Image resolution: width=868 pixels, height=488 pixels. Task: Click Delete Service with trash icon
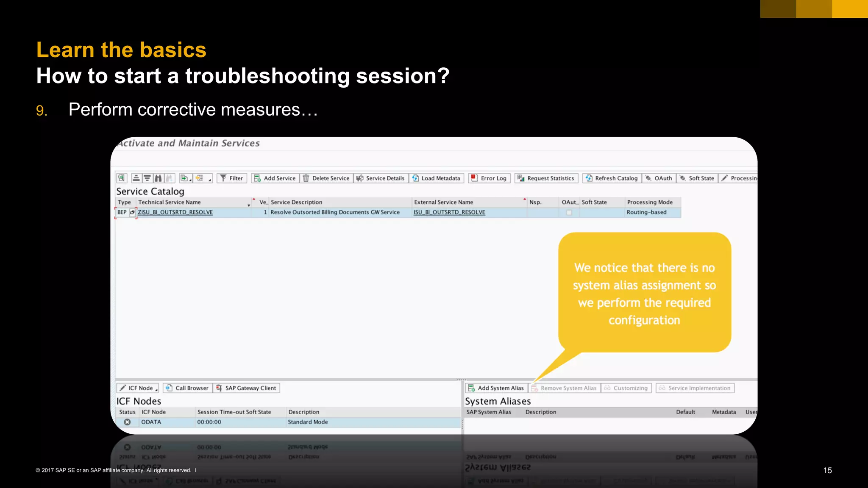click(x=326, y=178)
